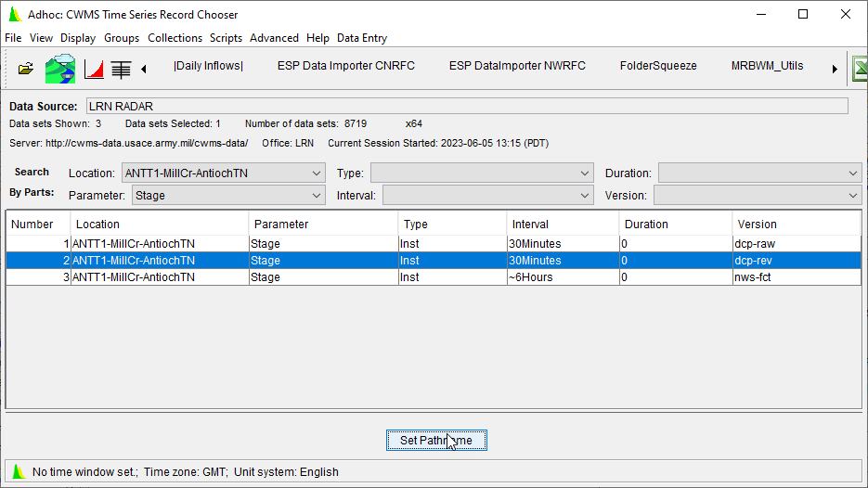Viewport: 868px width, 488px height.
Task: Minimize the Record Chooser window
Action: pos(761,15)
